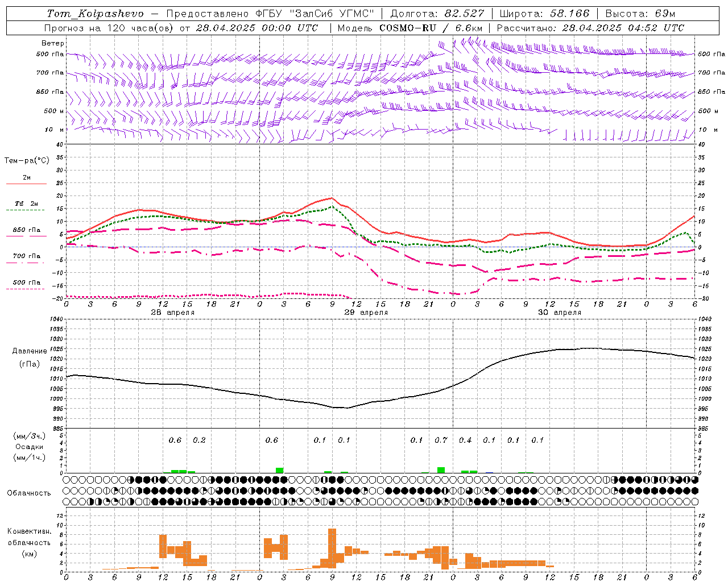Click the elevation text Высота: 69м
Screen dimensions: 728x582
[x=640, y=14]
